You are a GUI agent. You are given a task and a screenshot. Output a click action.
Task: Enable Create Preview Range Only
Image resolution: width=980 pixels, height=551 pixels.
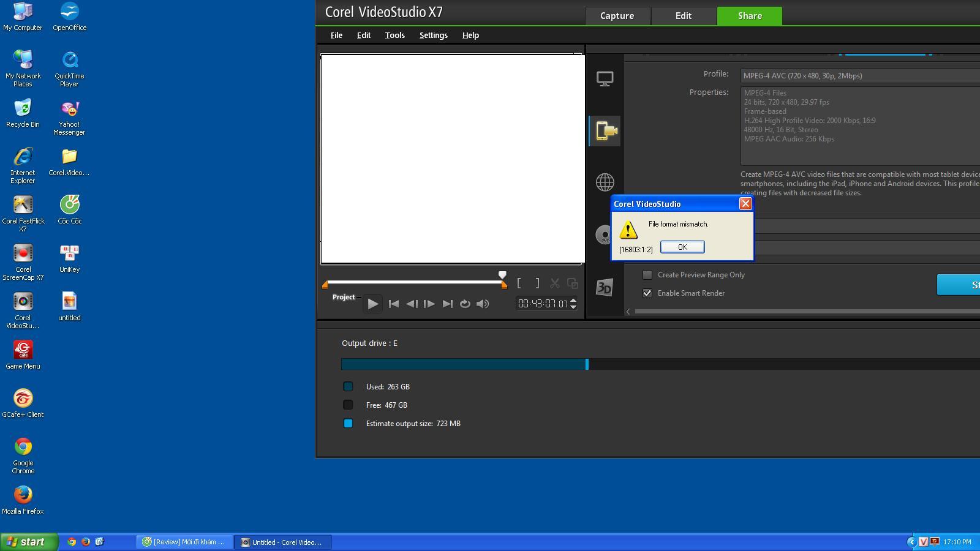tap(647, 275)
